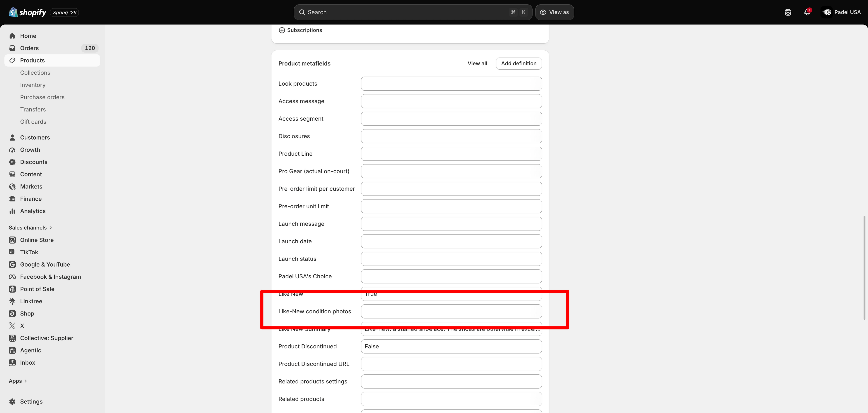Open Purchase orders in the sidebar
This screenshot has height=413, width=868.
(42, 97)
